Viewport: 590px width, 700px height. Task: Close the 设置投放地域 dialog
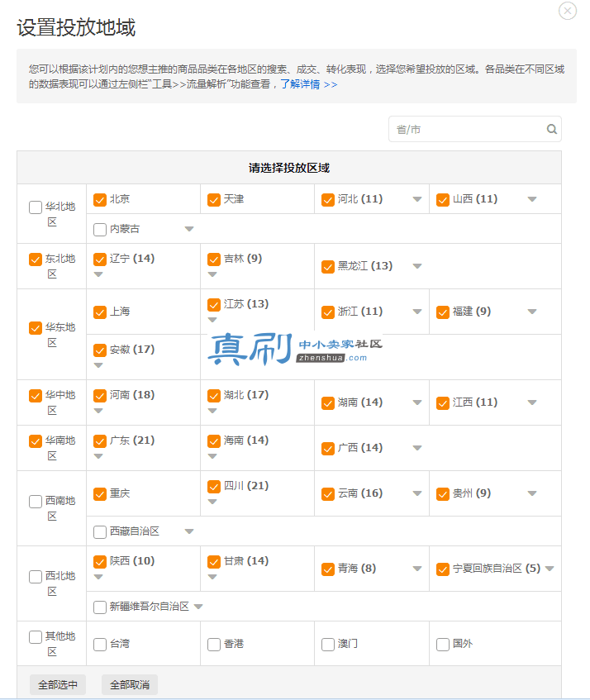pos(567,11)
